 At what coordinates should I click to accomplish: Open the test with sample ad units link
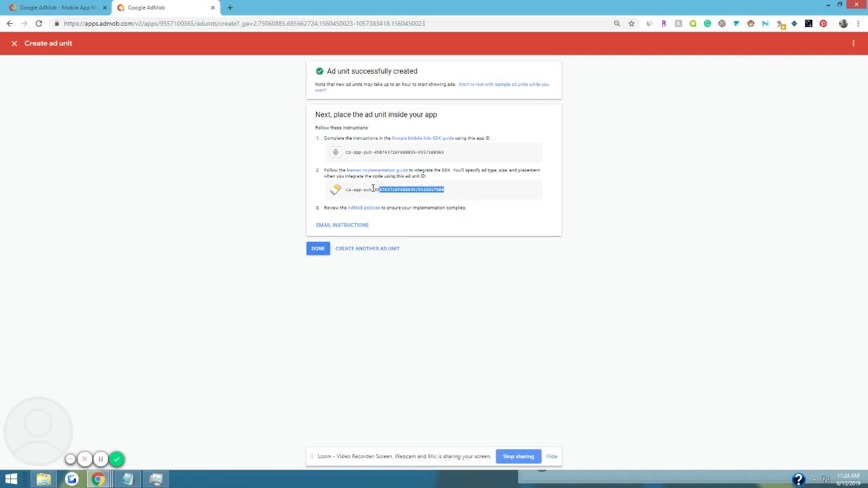(503, 85)
